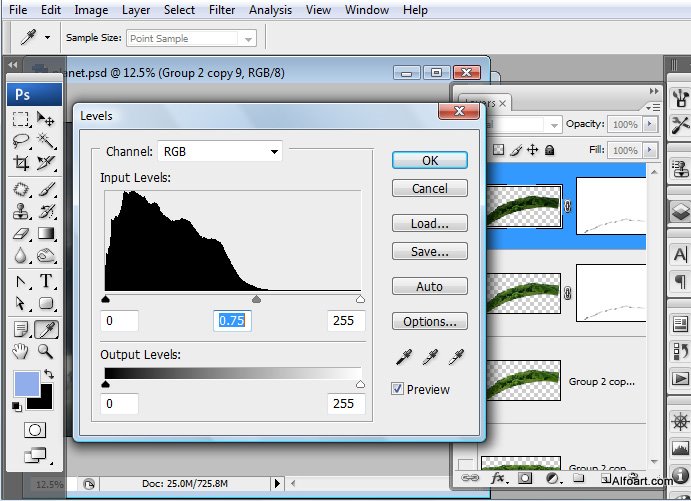This screenshot has height=501, width=691.
Task: Swap foreground and background colors
Action: click(x=48, y=373)
